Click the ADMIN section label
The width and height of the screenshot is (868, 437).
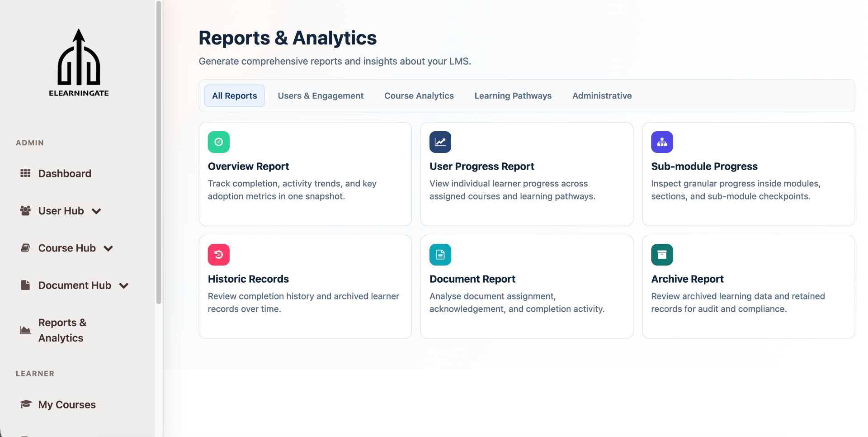pyautogui.click(x=30, y=143)
